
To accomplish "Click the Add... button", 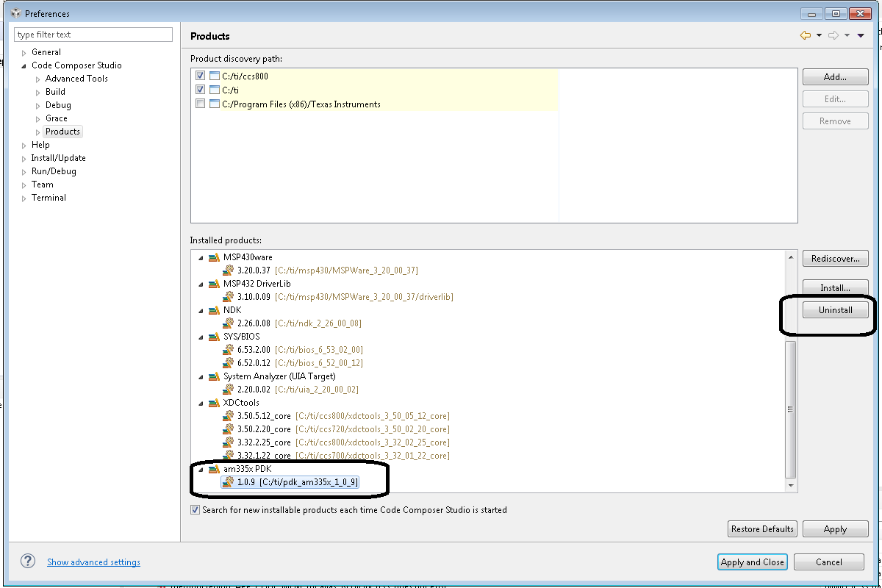I will [836, 76].
